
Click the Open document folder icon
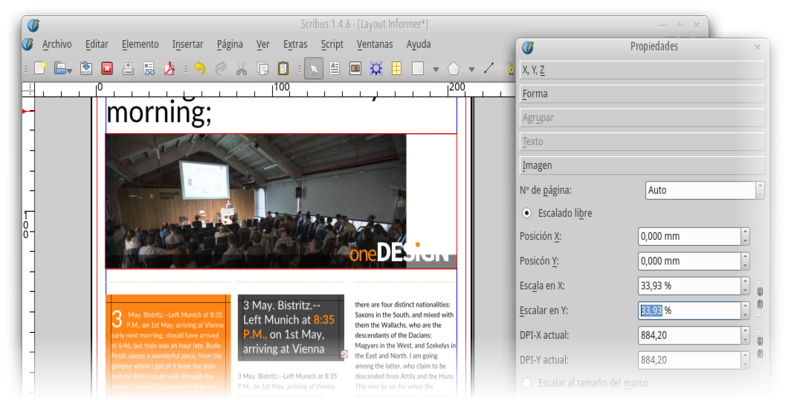(x=61, y=68)
